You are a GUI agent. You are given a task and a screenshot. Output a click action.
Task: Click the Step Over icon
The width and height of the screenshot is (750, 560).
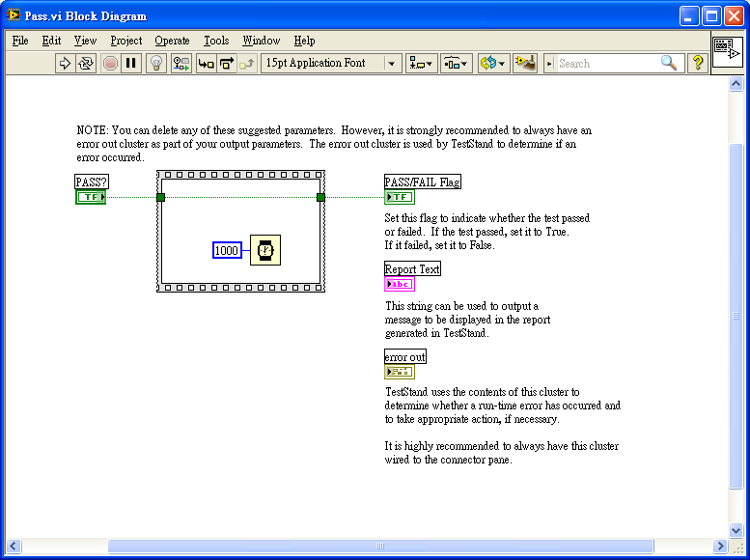tap(227, 63)
